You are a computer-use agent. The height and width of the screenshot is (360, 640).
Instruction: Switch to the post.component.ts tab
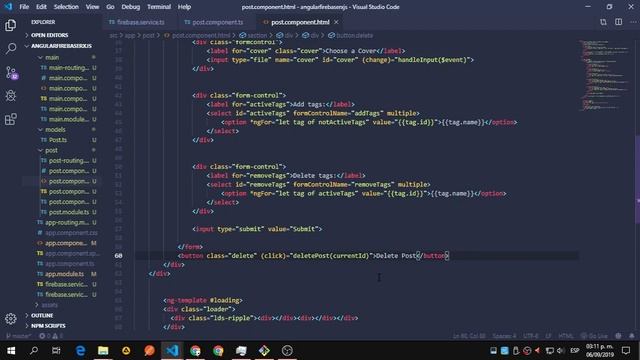(x=217, y=22)
